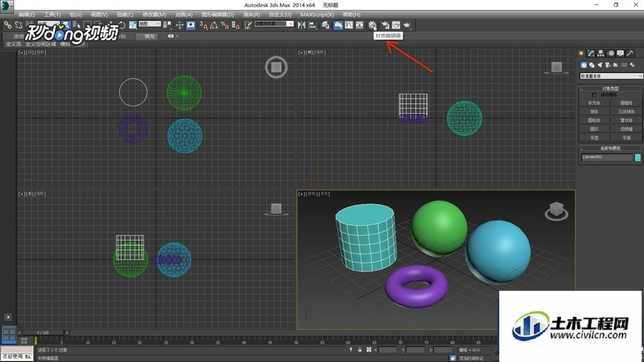
Task: Select the Helpers category icon
Action: (x=616, y=65)
